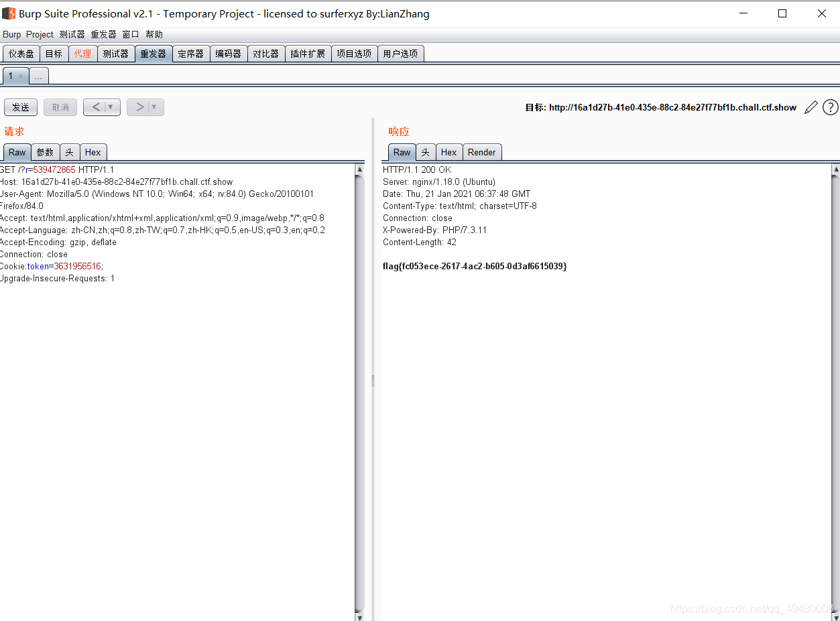Select the request Hex tab
840x621 pixels.
coord(93,152)
